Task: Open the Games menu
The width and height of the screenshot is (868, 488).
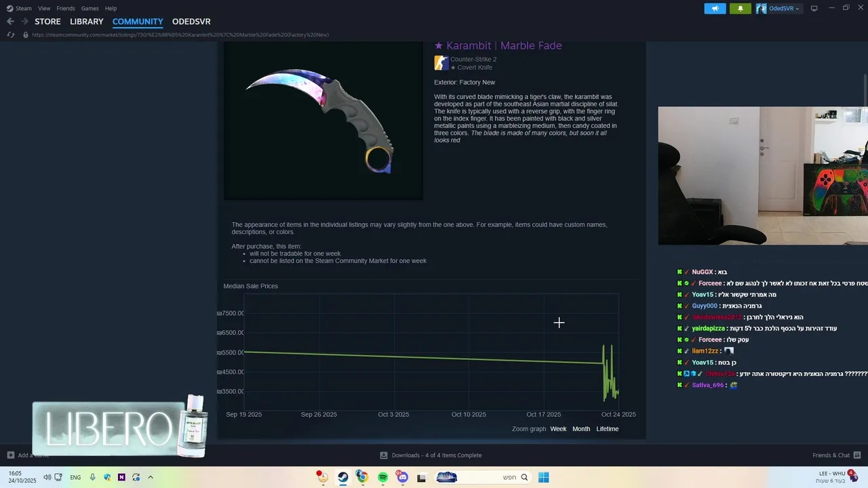Action: [90, 8]
